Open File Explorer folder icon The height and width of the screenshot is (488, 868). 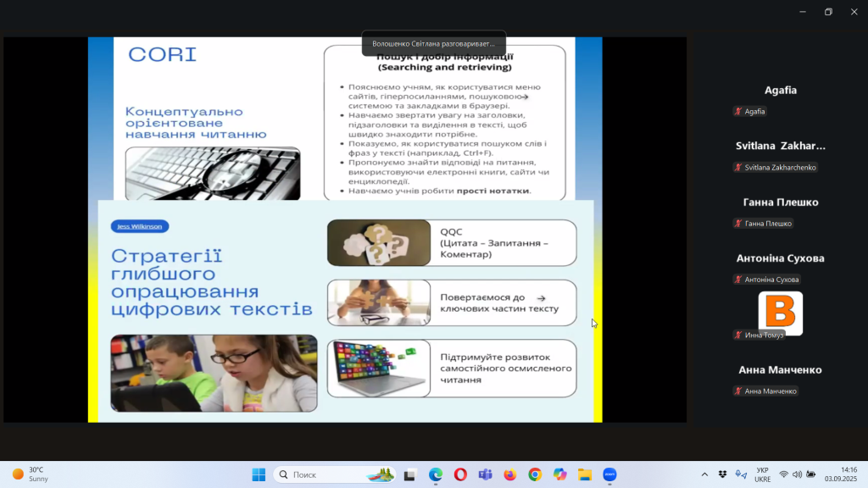pyautogui.click(x=584, y=474)
